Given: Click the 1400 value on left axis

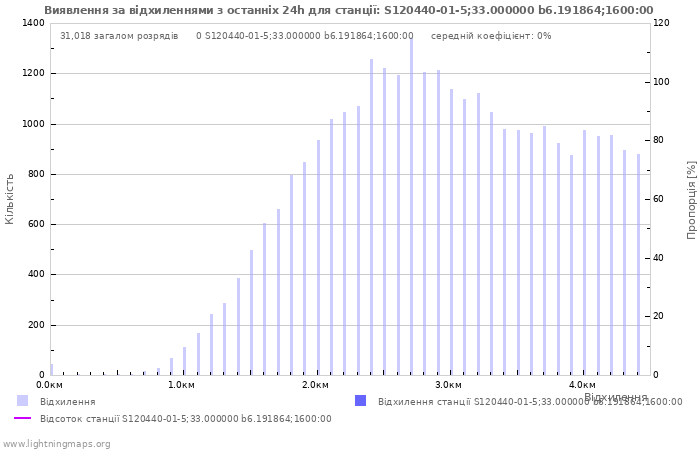Looking at the screenshot, I should [32, 23].
